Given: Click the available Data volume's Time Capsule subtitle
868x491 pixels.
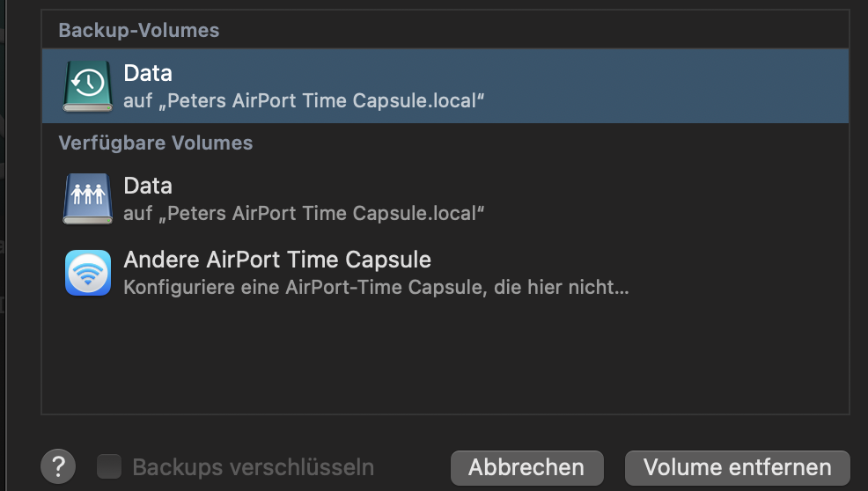Looking at the screenshot, I should 305,213.
